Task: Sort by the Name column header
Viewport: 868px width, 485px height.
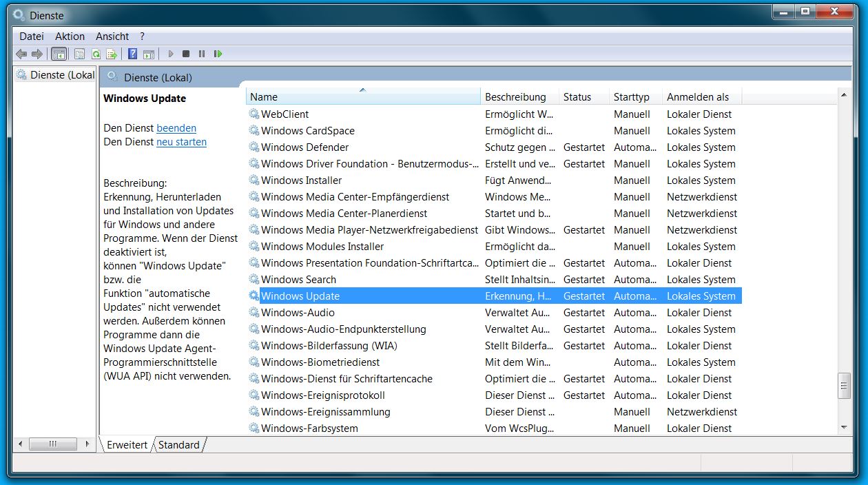Action: (363, 97)
